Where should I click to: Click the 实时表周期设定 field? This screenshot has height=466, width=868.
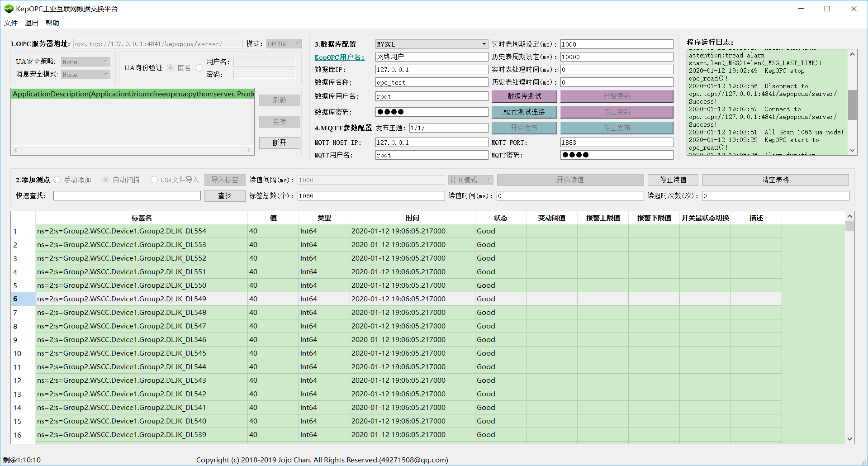click(617, 44)
